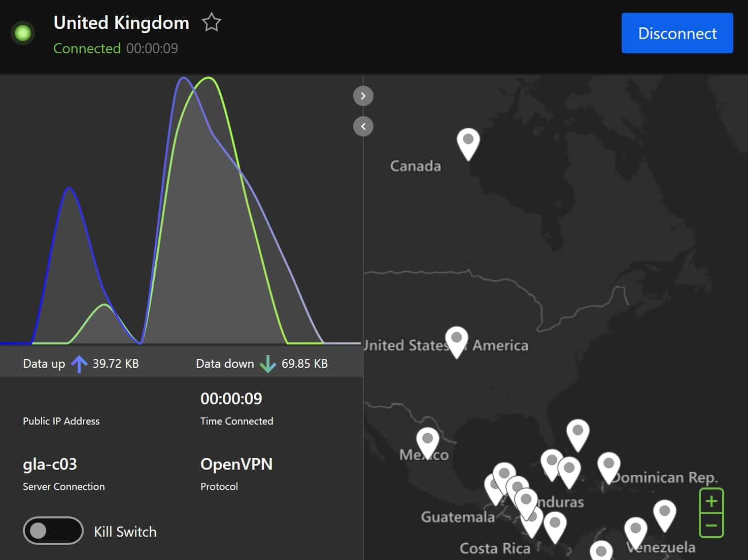The width and height of the screenshot is (748, 560).
Task: Zoom out the map with minus button
Action: click(711, 526)
